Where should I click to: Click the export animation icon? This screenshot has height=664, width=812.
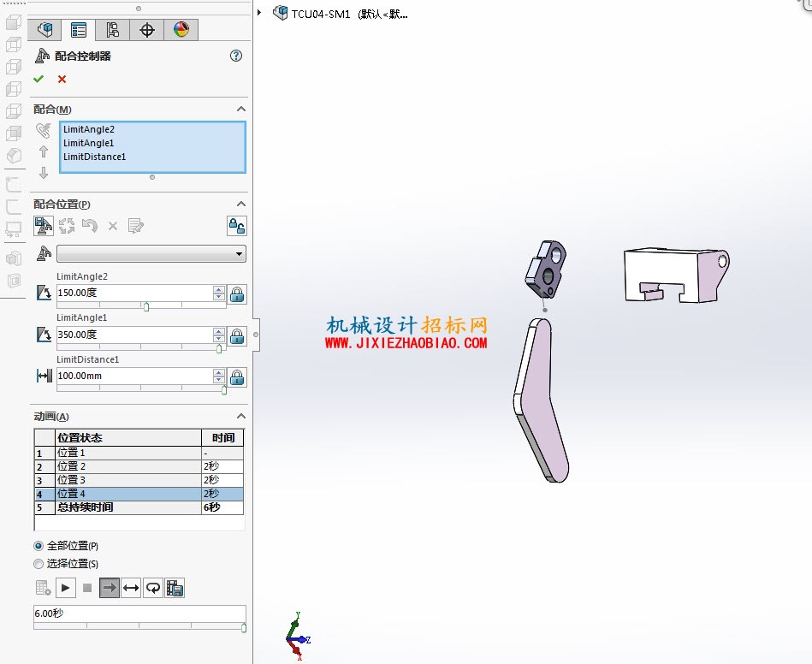pos(175,588)
